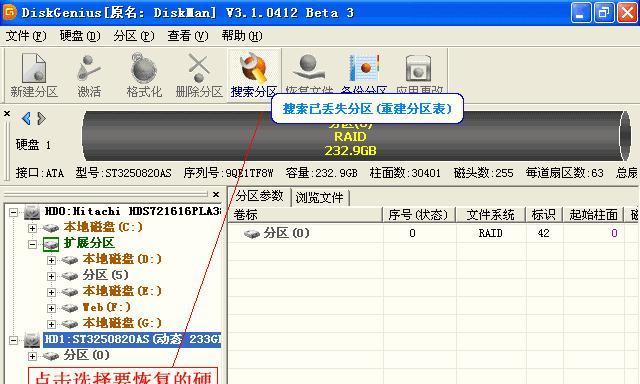Select the 分区参数 tab

[x=259, y=196]
